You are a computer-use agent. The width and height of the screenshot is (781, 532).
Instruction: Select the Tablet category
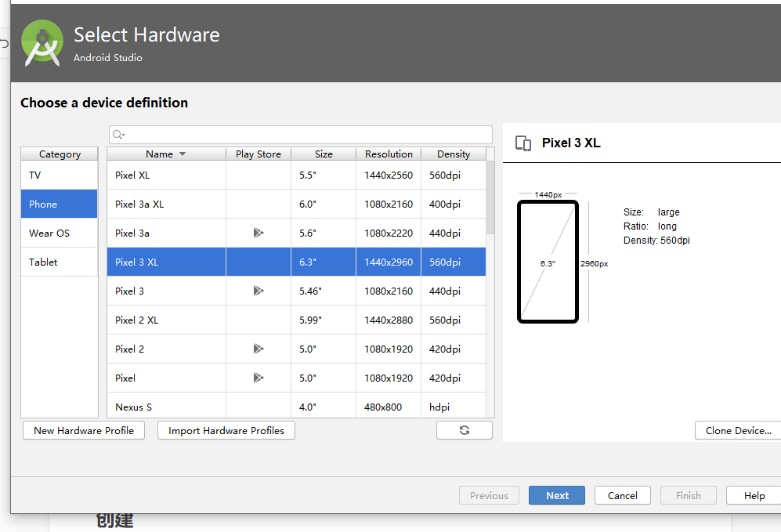(x=60, y=262)
